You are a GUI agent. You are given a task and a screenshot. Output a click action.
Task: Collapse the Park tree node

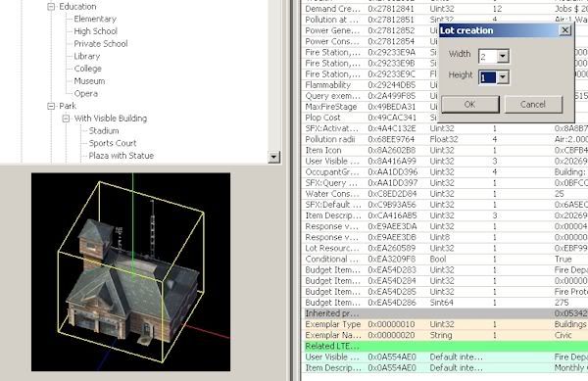[x=51, y=107]
